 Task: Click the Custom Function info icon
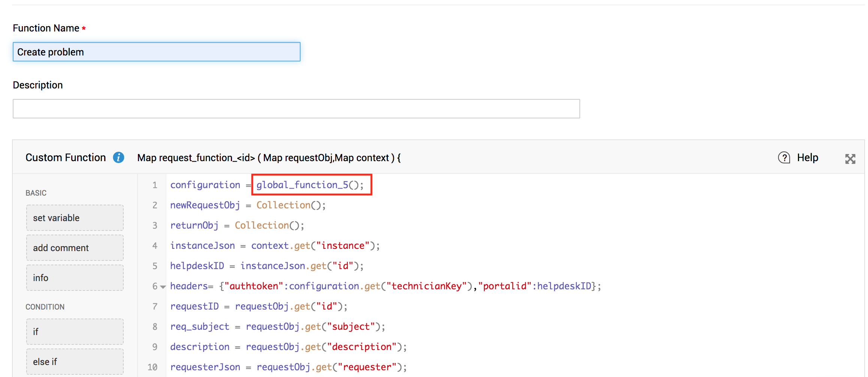[x=118, y=158]
